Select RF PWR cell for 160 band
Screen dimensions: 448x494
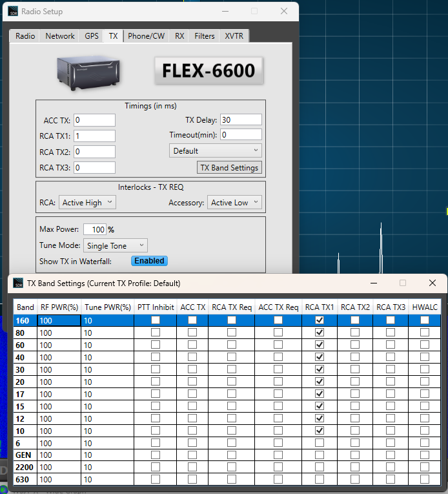click(59, 320)
